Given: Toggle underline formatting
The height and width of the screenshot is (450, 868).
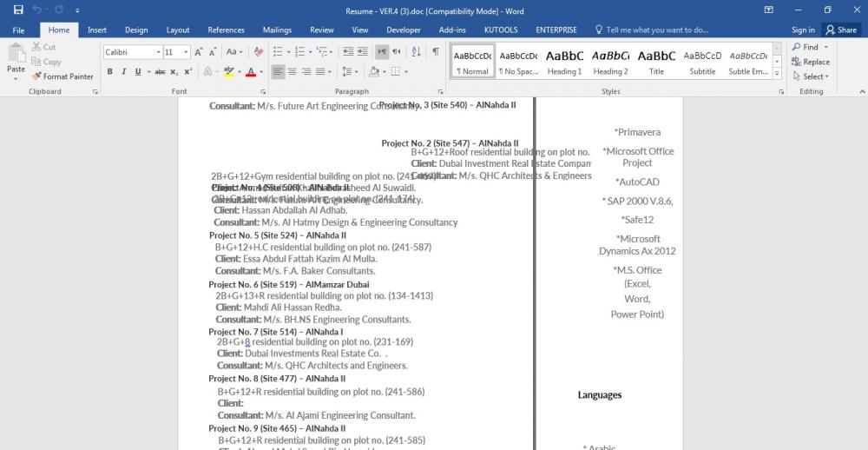Looking at the screenshot, I should tap(137, 71).
